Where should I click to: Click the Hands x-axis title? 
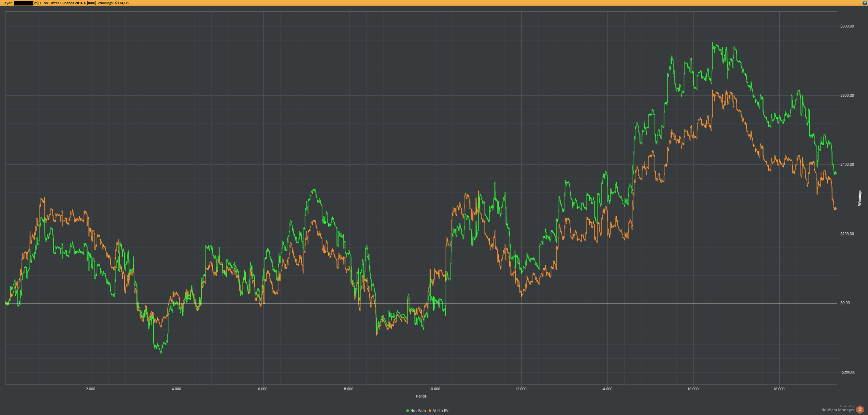pyautogui.click(x=421, y=396)
